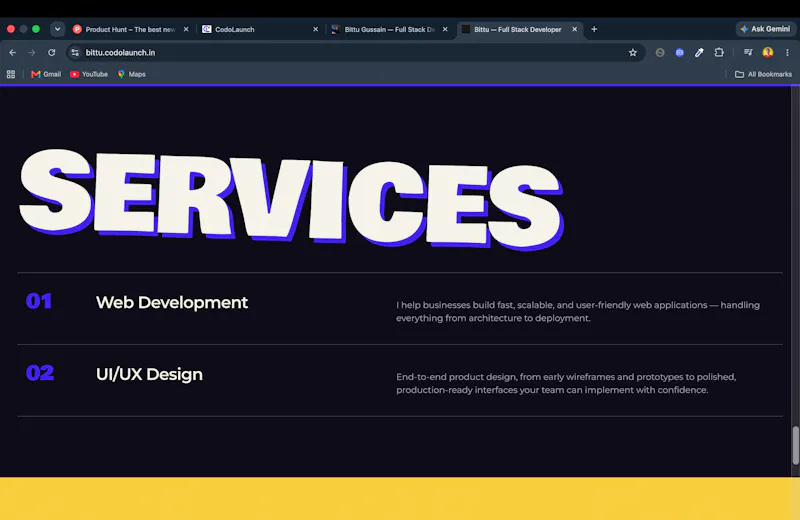Click the blue round extension icon
Viewport: 800px width, 520px height.
tap(680, 53)
